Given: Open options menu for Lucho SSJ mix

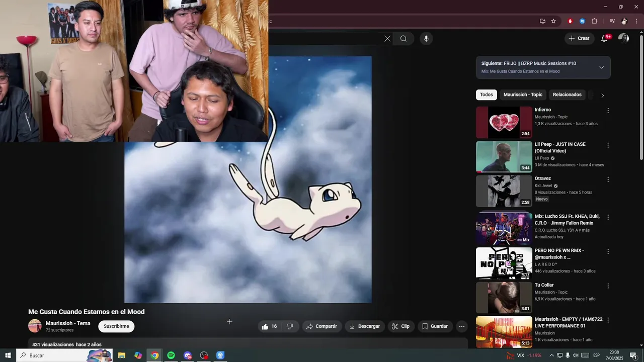Looking at the screenshot, I should point(608,217).
